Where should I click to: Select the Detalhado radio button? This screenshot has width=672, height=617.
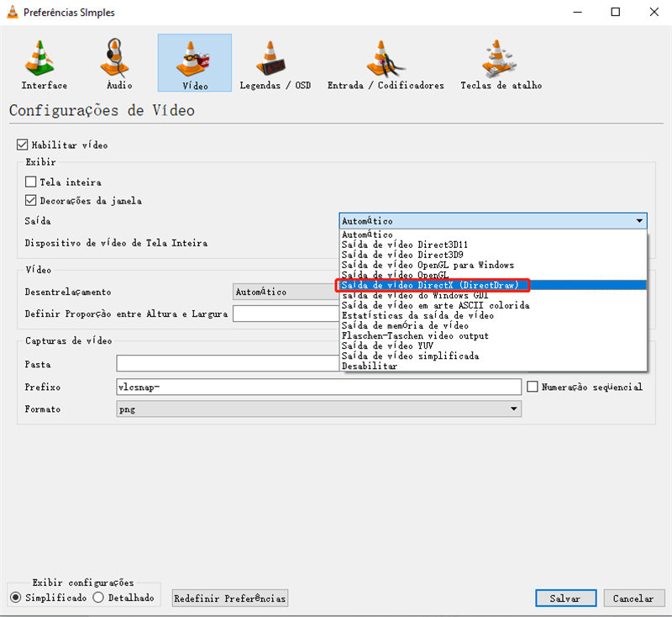tap(98, 597)
